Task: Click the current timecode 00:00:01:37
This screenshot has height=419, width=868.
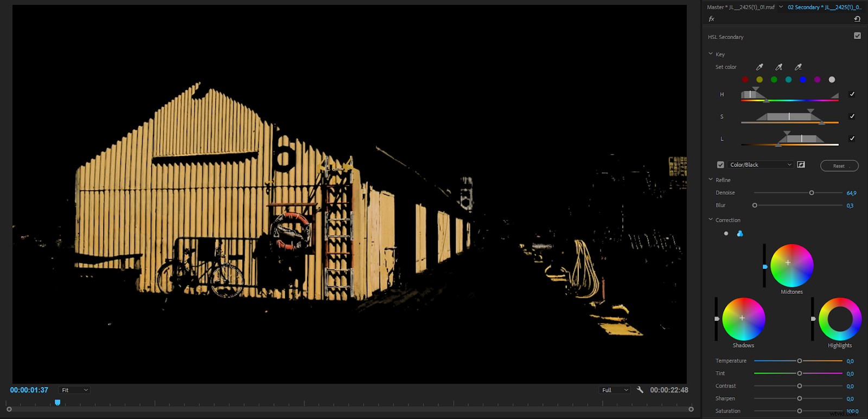Action: [x=29, y=390]
